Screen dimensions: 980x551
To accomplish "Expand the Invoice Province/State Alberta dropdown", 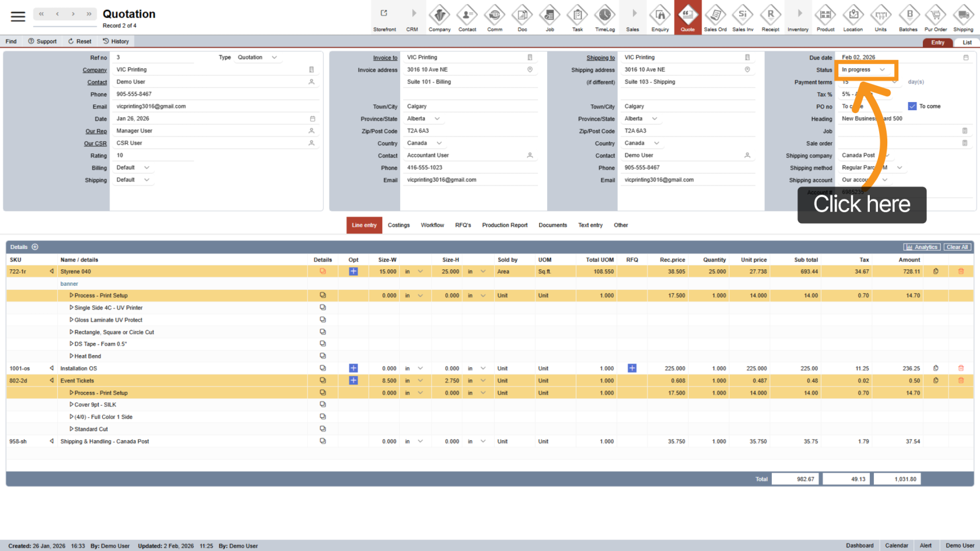I will (x=437, y=119).
